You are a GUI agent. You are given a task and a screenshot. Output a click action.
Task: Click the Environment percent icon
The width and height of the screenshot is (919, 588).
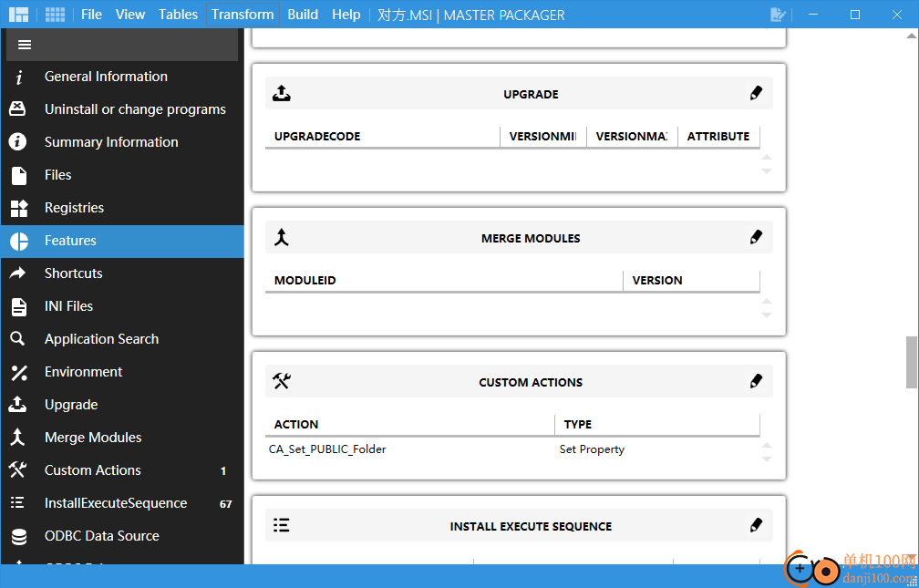(x=19, y=372)
